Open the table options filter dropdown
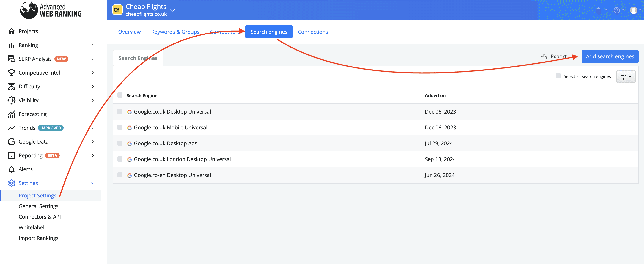Screen dimensions: 644x264 click(x=626, y=76)
